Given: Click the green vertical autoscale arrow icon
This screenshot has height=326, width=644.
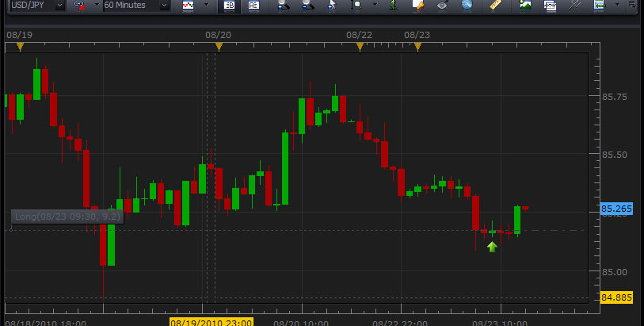Looking at the screenshot, I should point(394,5).
